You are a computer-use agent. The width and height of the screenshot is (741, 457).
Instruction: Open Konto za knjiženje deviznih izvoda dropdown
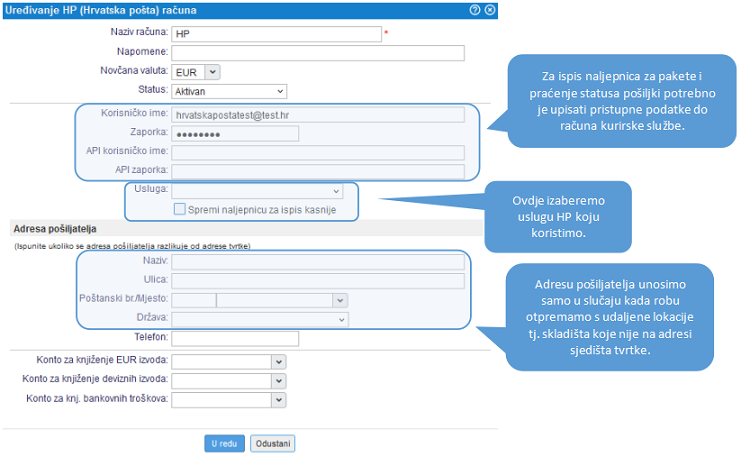279,380
